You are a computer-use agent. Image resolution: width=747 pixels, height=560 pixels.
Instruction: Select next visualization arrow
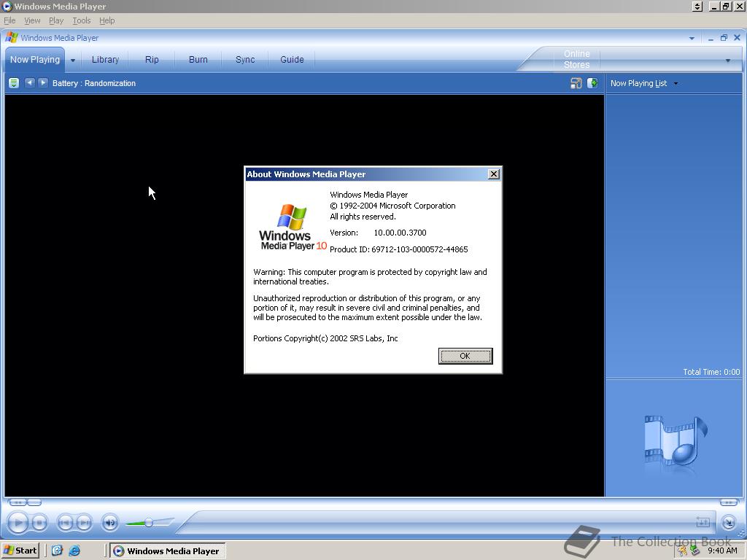pos(43,83)
